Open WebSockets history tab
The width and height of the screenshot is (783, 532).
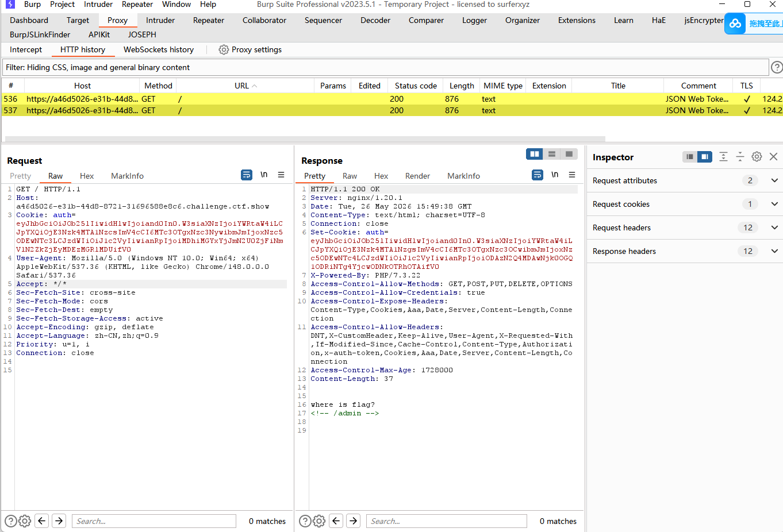point(159,50)
